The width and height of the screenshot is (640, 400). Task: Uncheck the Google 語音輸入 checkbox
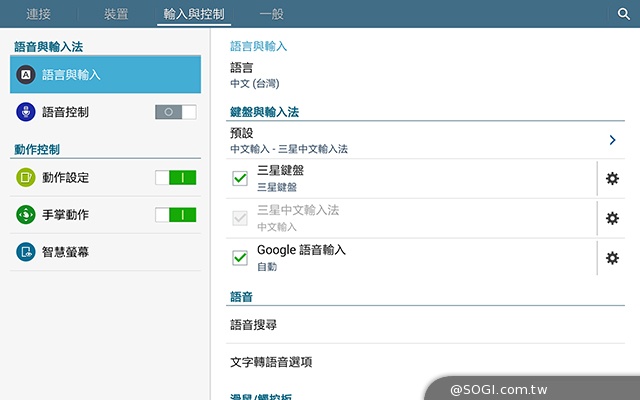click(x=240, y=258)
